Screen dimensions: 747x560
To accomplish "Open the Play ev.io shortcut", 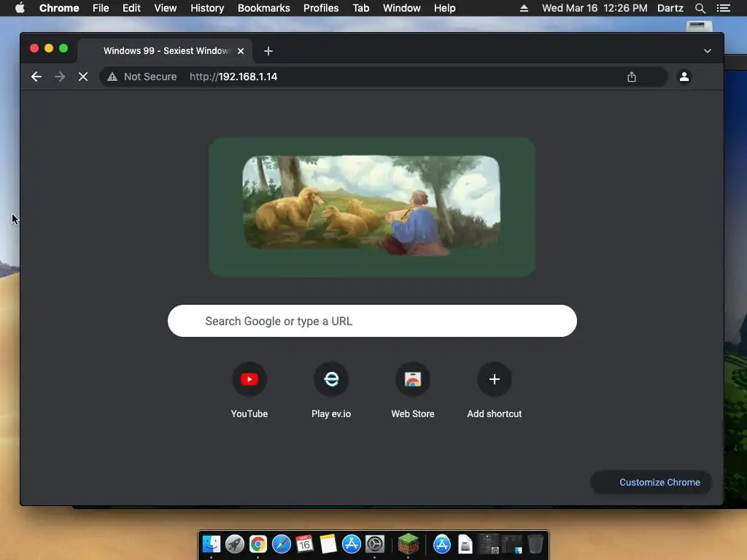I will tap(331, 391).
